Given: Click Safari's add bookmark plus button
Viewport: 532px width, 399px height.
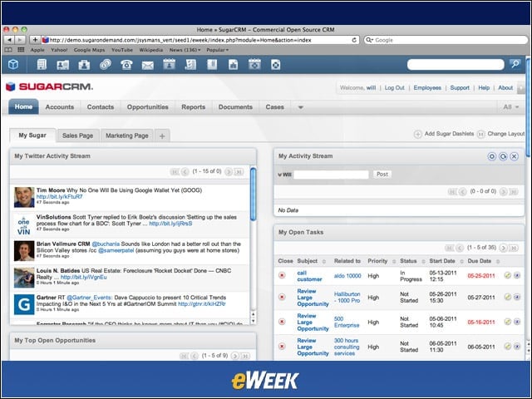Looking at the screenshot, I should point(35,40).
